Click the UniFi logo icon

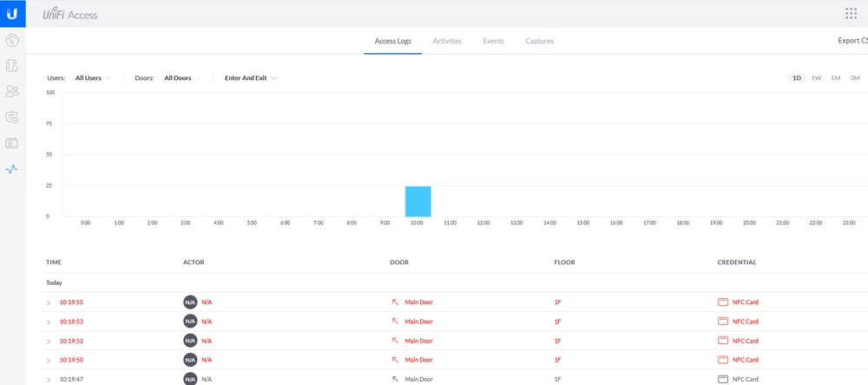(x=12, y=13)
